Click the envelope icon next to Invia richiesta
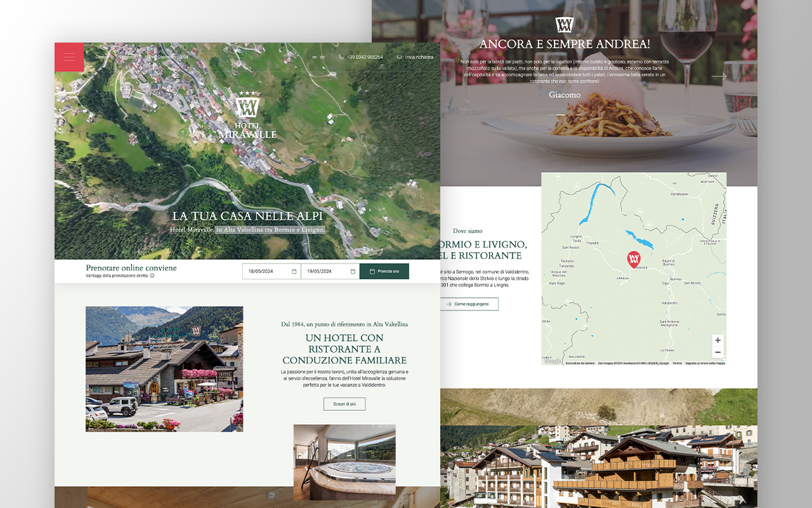This screenshot has width=812, height=508. coord(400,57)
